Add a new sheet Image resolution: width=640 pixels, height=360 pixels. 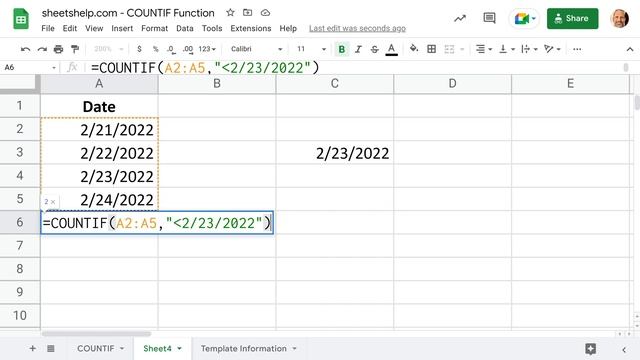pos(32,349)
